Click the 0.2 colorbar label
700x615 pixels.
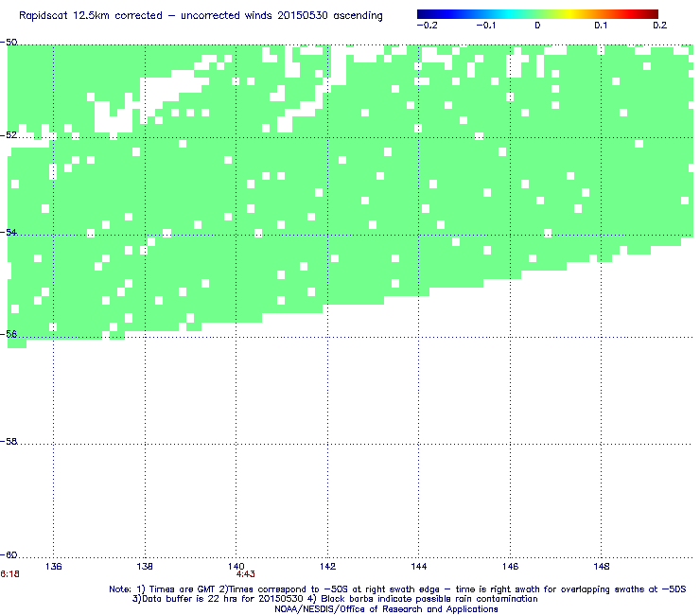[x=660, y=26]
